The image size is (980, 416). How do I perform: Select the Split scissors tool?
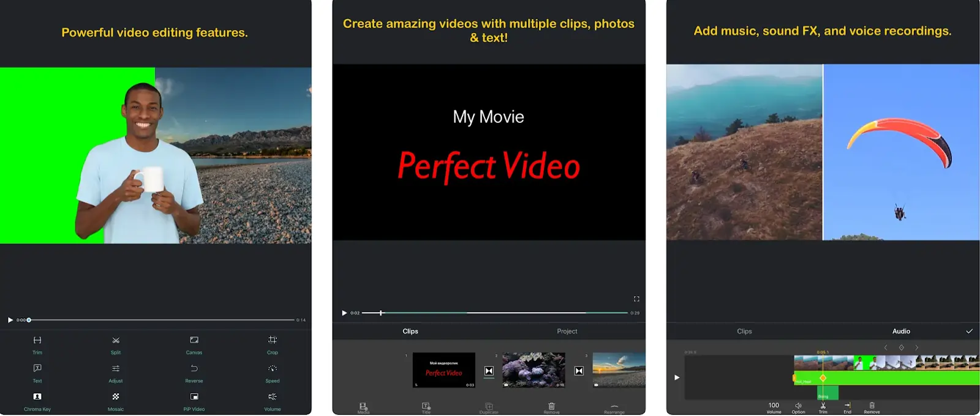tap(116, 344)
